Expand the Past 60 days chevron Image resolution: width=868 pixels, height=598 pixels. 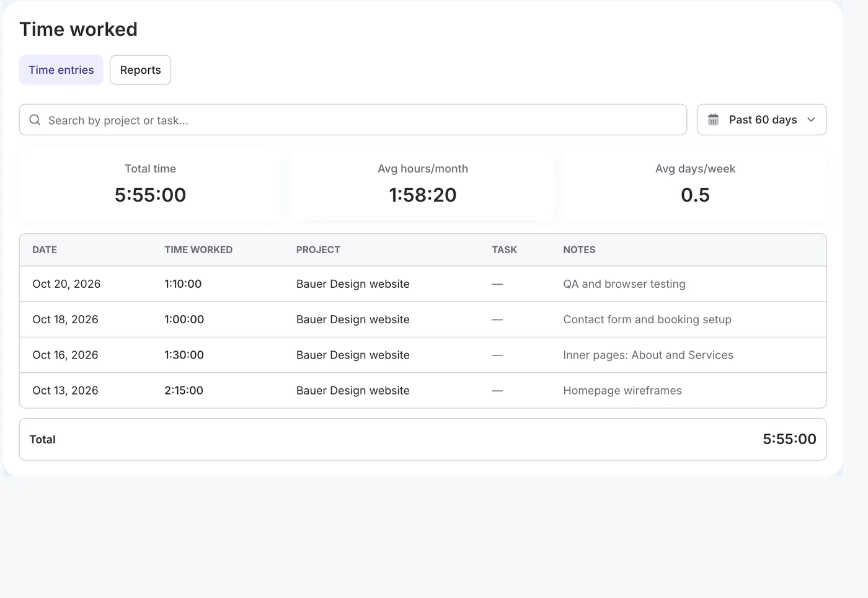click(x=811, y=120)
